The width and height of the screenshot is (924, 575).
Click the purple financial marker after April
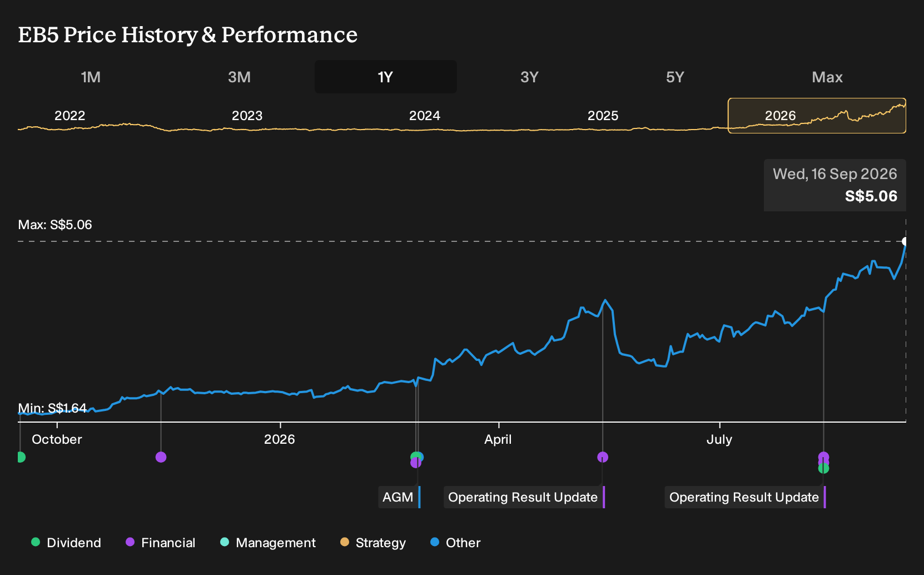tap(603, 457)
